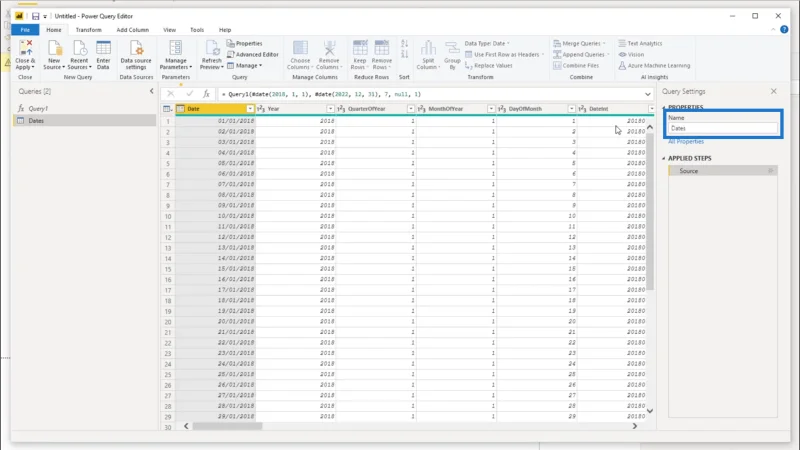Open query Properties in the ribbon

point(244,43)
